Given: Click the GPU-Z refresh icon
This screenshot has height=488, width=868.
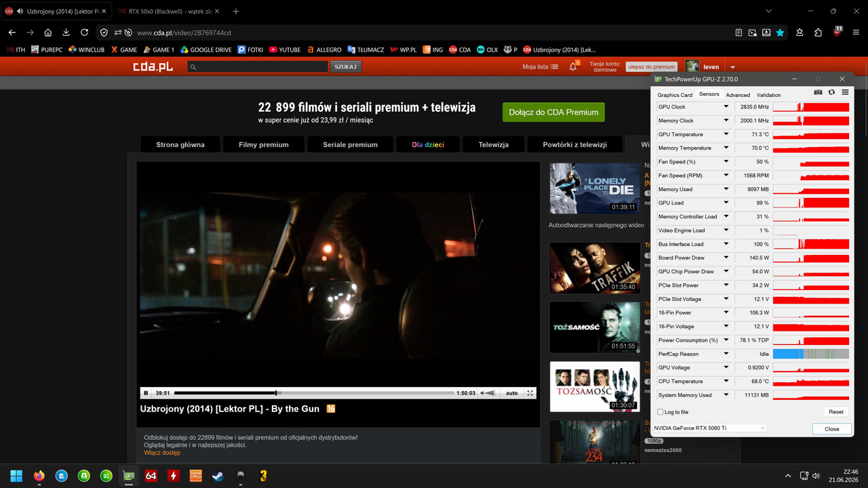Looking at the screenshot, I should [x=831, y=92].
